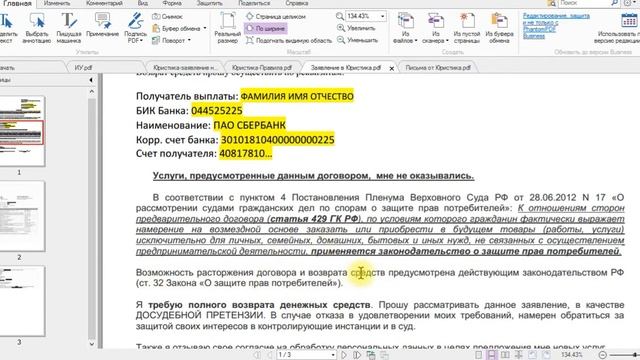Click the recipient account 40817810… text

click(245, 154)
